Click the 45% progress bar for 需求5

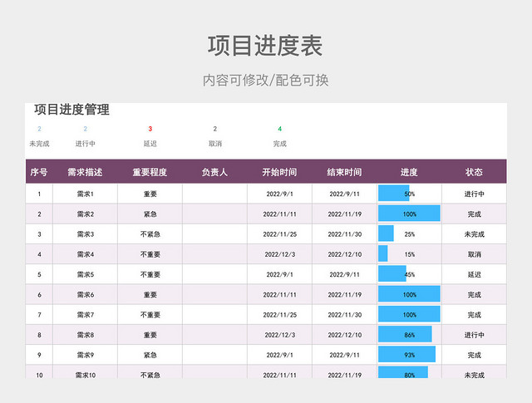coord(392,273)
